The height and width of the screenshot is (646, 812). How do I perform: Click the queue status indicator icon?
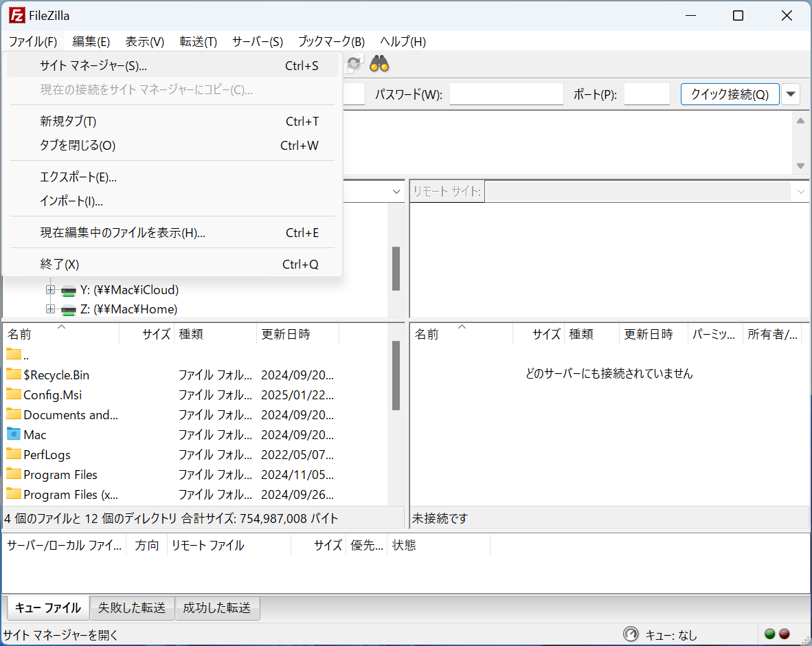coord(631,634)
